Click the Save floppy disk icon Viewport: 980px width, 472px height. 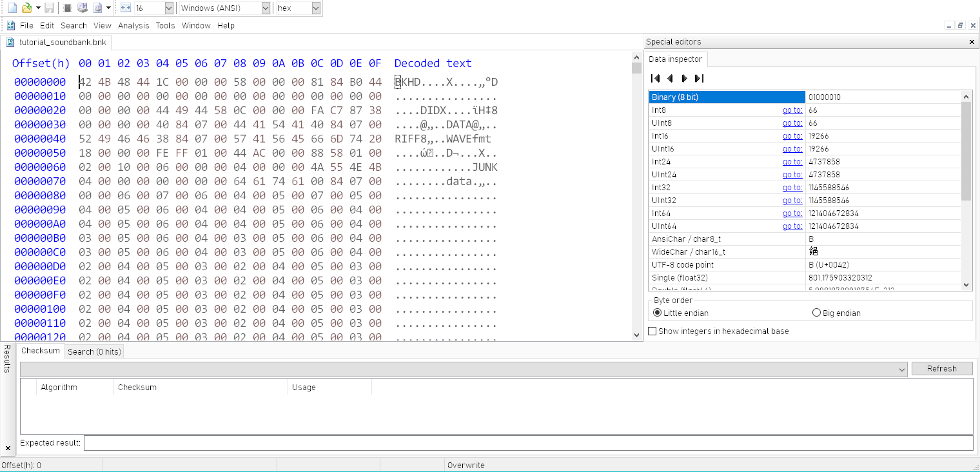tap(49, 8)
